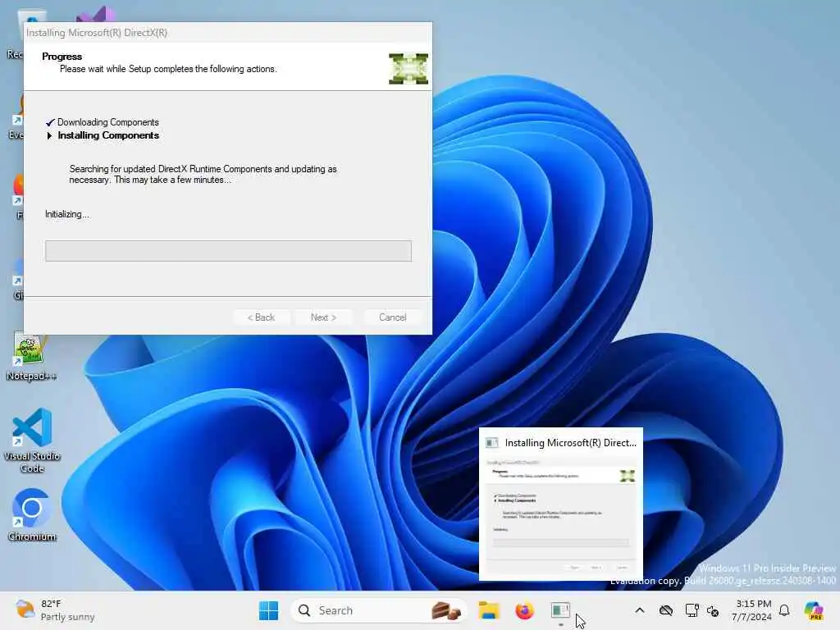This screenshot has height=630, width=840.
Task: Click the Cancel button in DirectX setup
Action: (393, 317)
